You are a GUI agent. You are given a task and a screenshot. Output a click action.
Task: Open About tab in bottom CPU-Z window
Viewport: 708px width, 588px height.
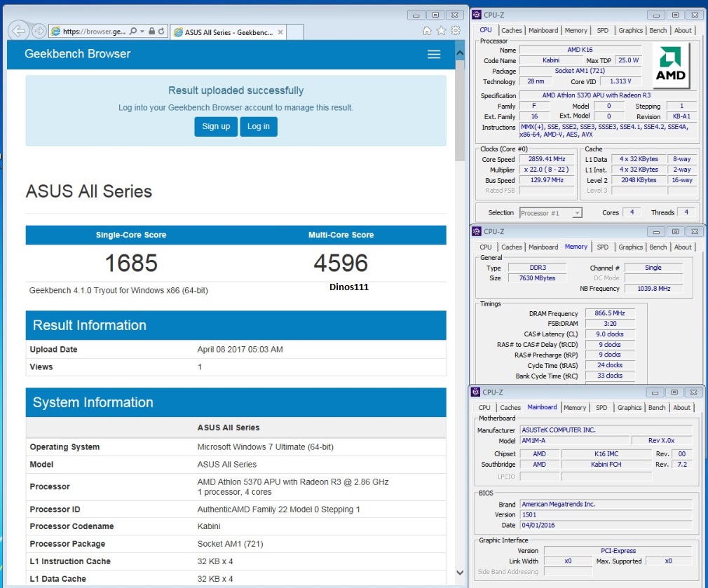point(681,407)
